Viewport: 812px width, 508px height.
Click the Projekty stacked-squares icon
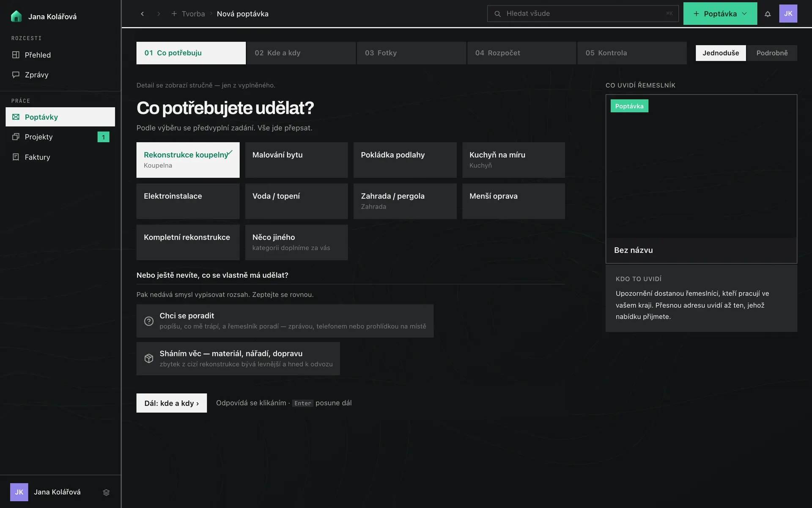pyautogui.click(x=16, y=137)
